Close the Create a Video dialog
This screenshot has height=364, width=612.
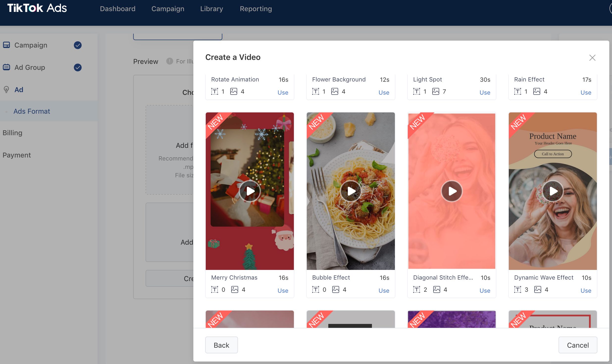click(x=592, y=58)
